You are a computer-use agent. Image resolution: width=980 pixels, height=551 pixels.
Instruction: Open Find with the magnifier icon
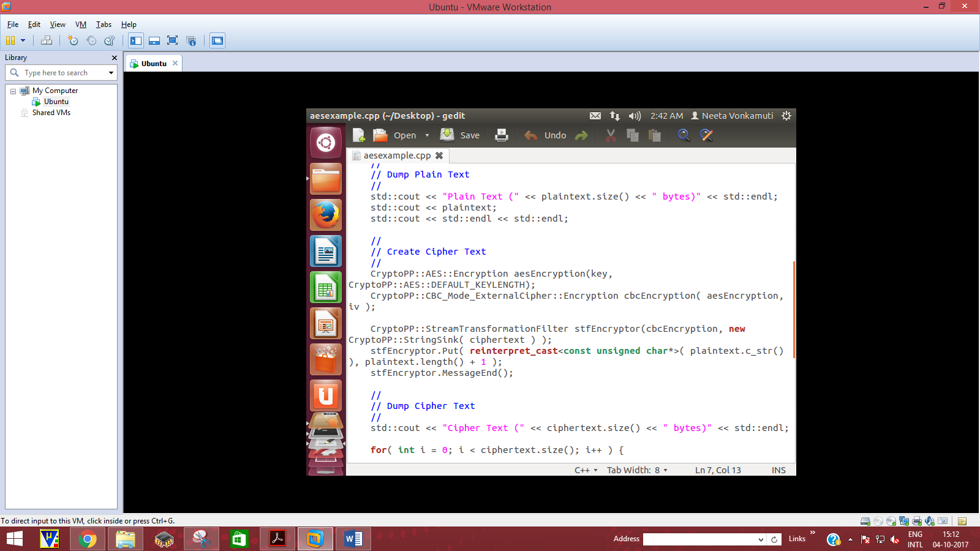[684, 135]
